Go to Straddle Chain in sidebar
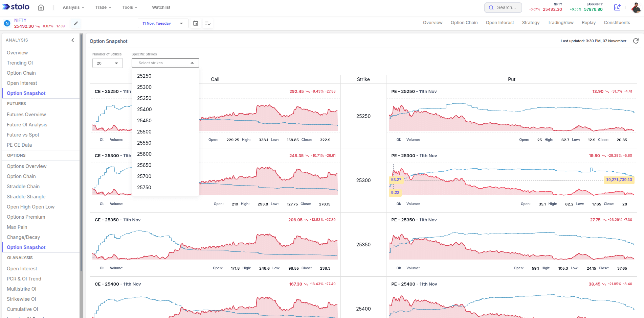The width and height of the screenshot is (644, 318). coord(23,187)
